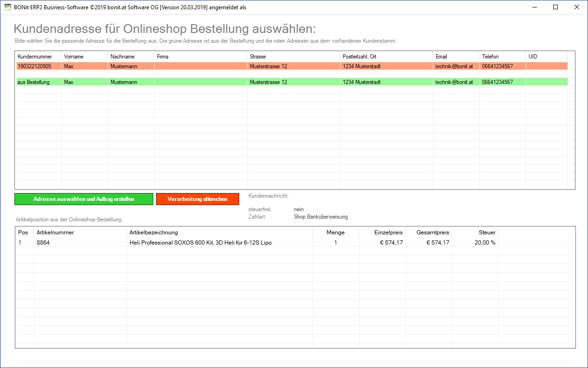Click the 'Zahlart:' label
Screen dimensions: 588x368
click(257, 217)
